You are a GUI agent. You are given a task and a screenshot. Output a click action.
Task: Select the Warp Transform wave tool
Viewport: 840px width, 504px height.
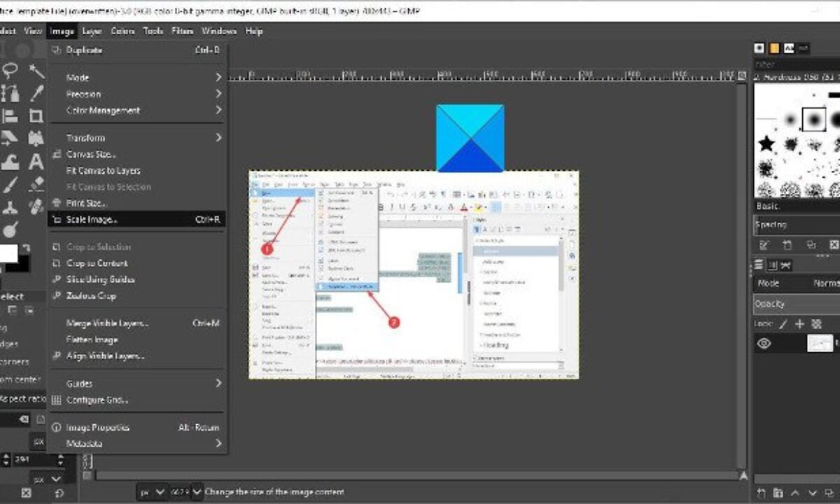pyautogui.click(x=10, y=162)
